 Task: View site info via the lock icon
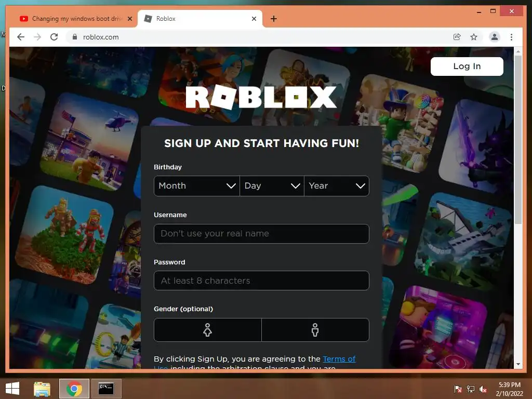click(x=75, y=37)
